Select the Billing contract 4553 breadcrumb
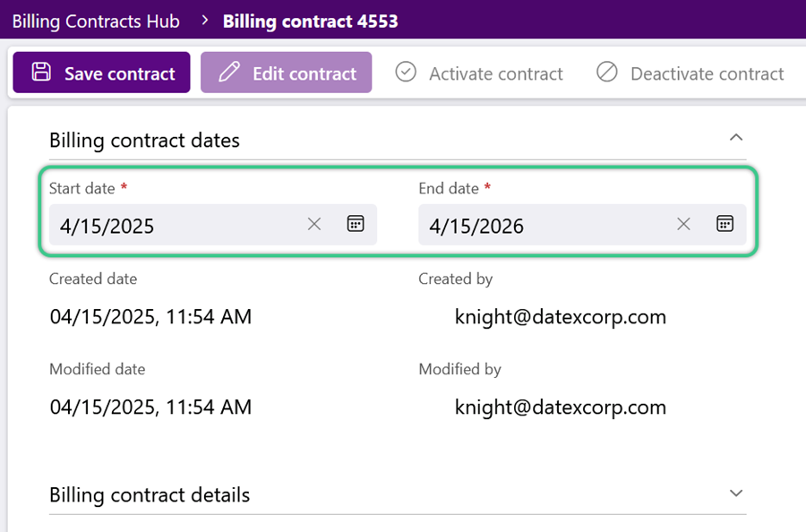Viewport: 806px width, 532px height. point(311,21)
